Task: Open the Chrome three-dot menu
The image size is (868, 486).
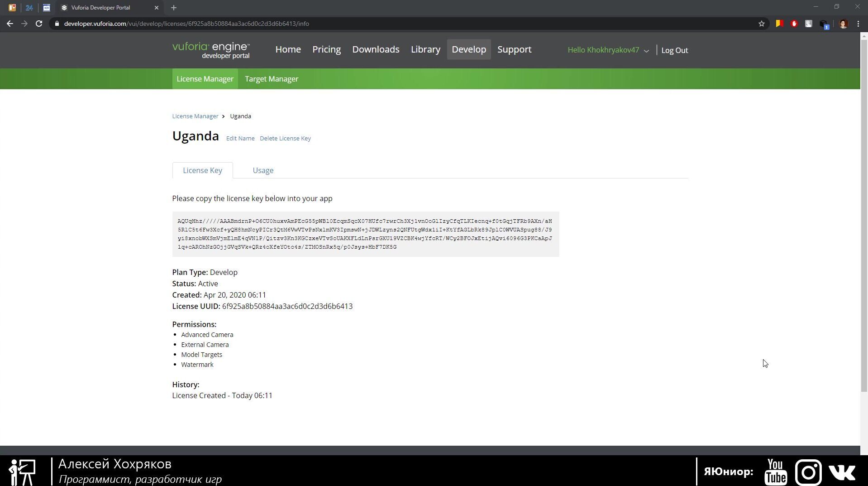Action: [x=858, y=24]
